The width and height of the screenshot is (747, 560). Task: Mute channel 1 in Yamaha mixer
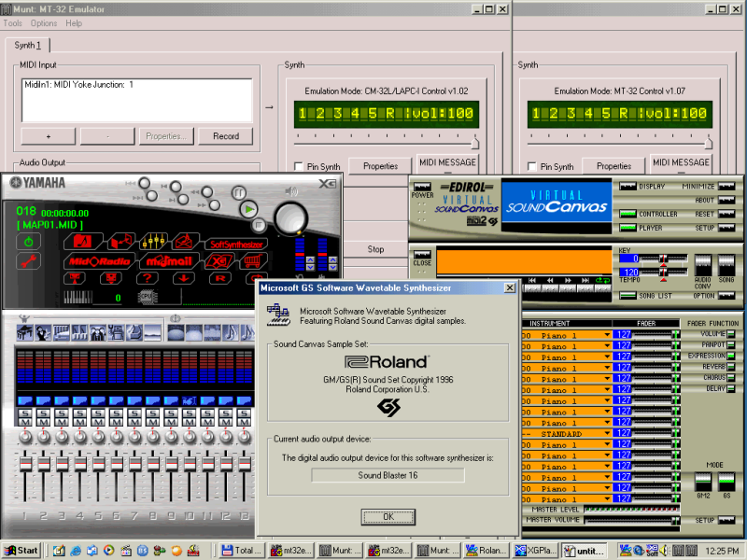pyautogui.click(x=25, y=422)
